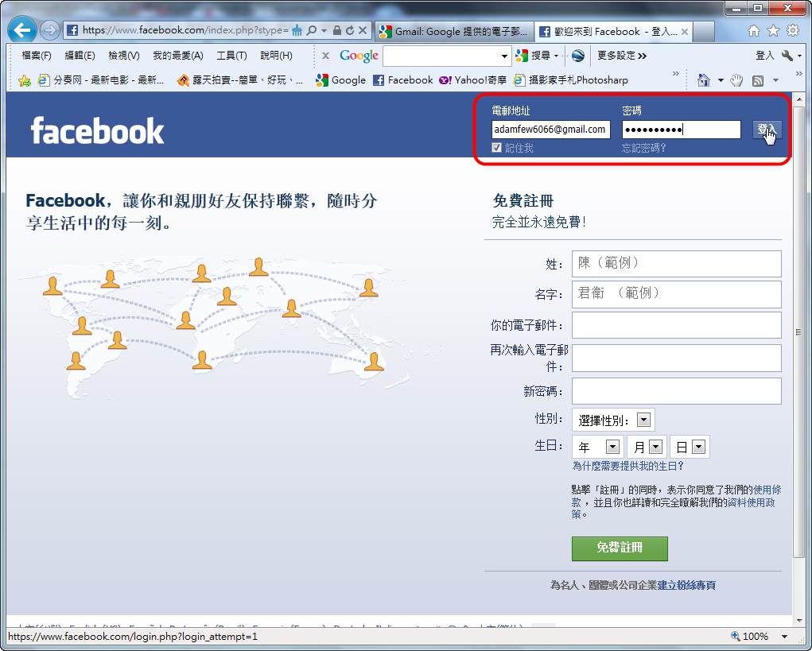812x651 pixels.
Task: Click the 姓 last name input field
Action: tap(676, 263)
